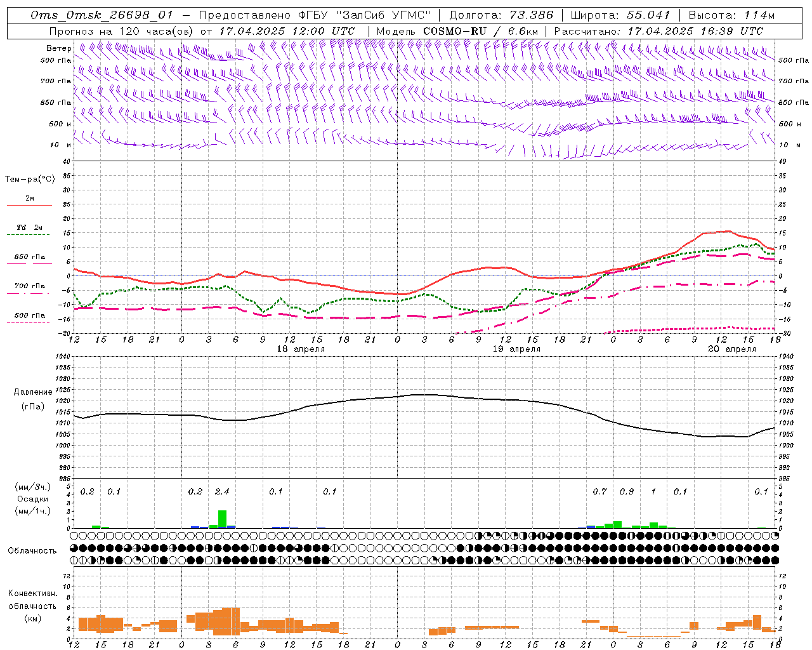Click the 850 гПа temperature legend entry
812x650 pixels.
(30, 257)
